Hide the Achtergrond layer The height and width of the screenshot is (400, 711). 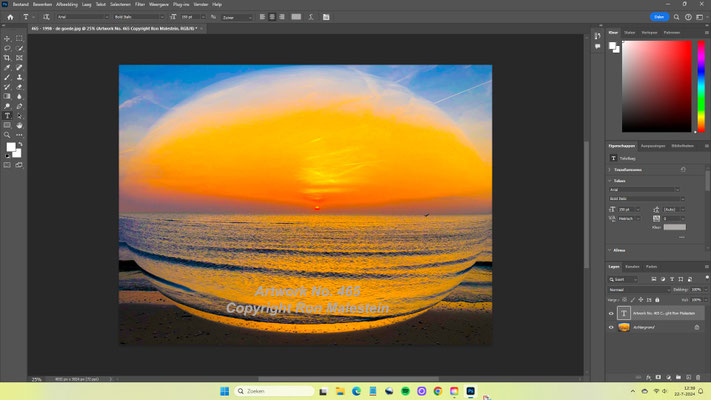pos(611,327)
